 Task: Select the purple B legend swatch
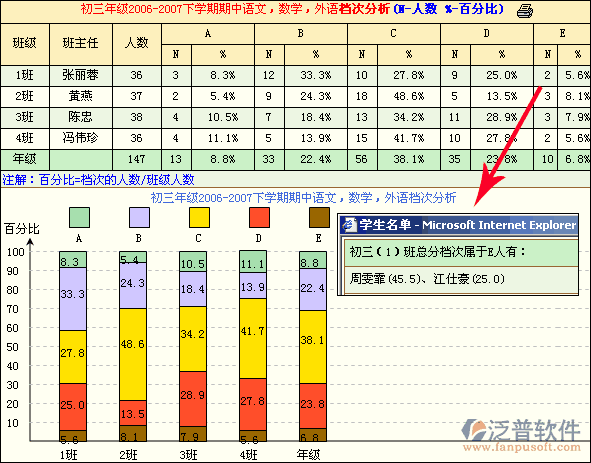tap(139, 218)
